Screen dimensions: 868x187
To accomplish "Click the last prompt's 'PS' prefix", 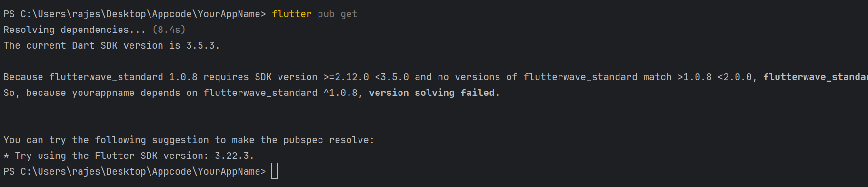I will [9, 172].
